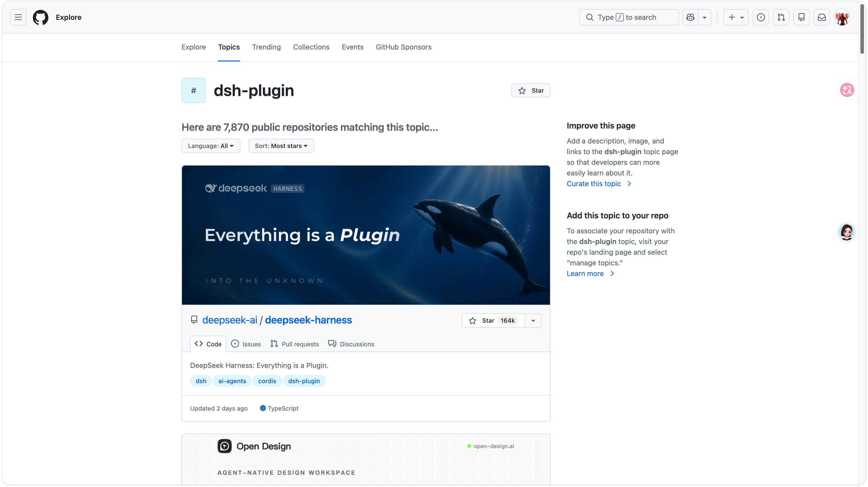
Task: Click the 'Learn more' link
Action: [x=585, y=274]
